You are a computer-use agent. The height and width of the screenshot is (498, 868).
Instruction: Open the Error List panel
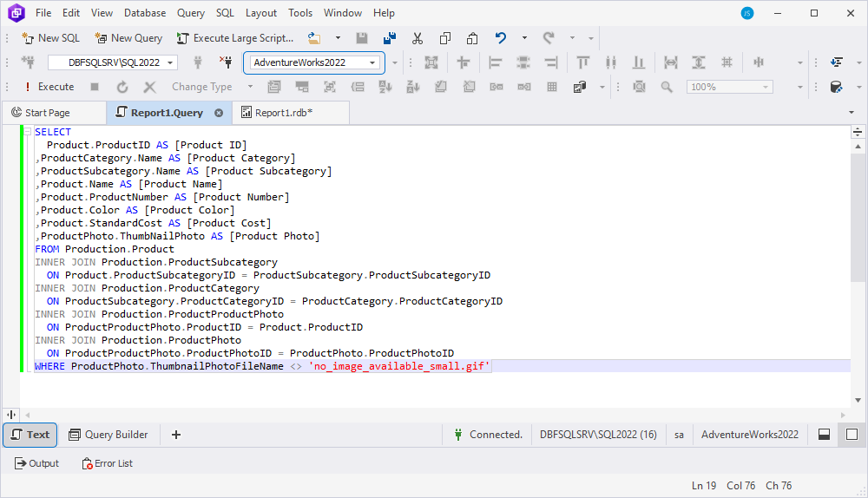pos(108,463)
